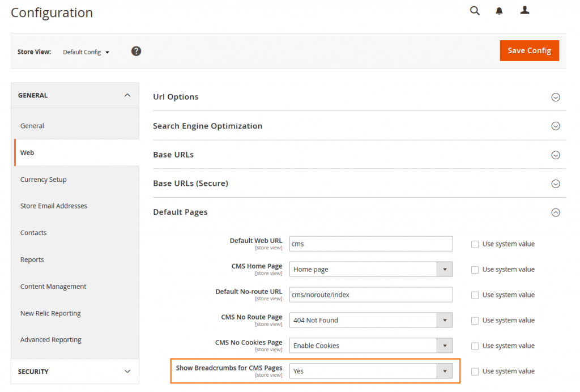Open the Store Email Addresses tab
This screenshot has height=392, width=580.
(54, 206)
